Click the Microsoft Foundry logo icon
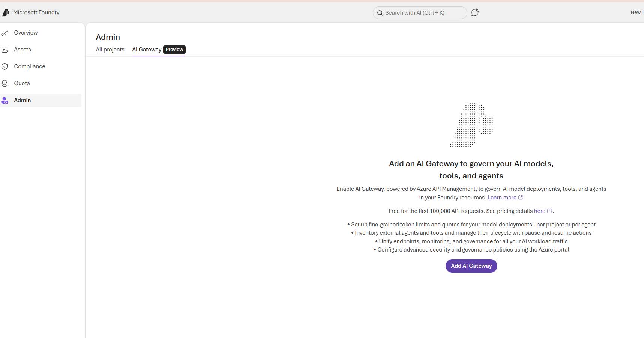 pyautogui.click(x=6, y=12)
